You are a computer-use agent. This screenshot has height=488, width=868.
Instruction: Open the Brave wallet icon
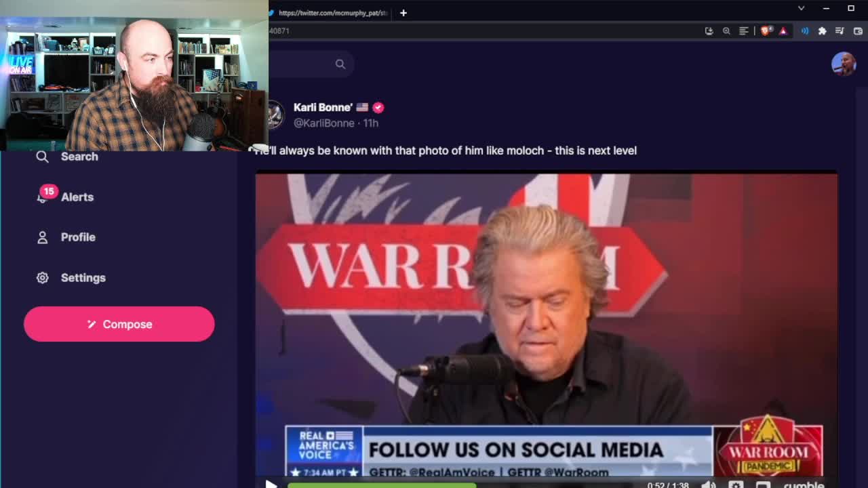858,30
